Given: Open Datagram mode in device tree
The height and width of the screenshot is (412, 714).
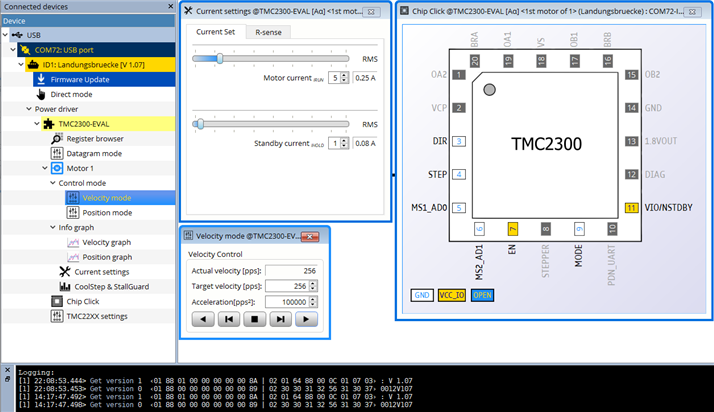Looking at the screenshot, I should (94, 154).
